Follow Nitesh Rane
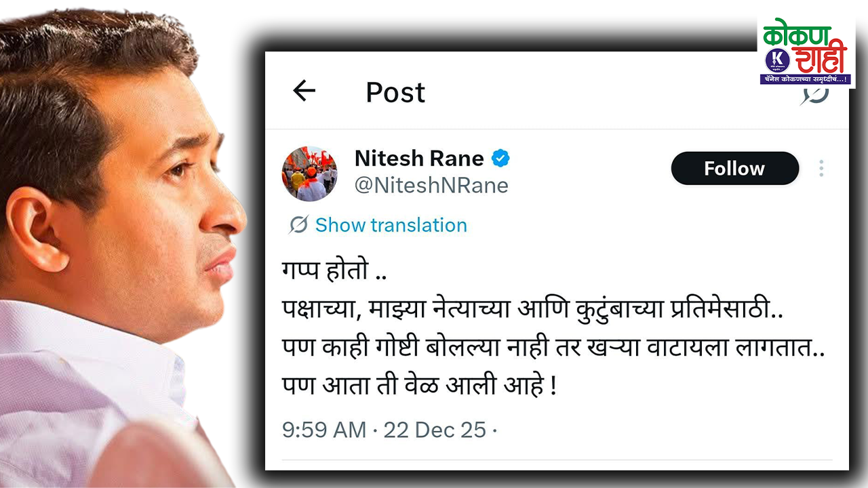The image size is (868, 488). 734,168
